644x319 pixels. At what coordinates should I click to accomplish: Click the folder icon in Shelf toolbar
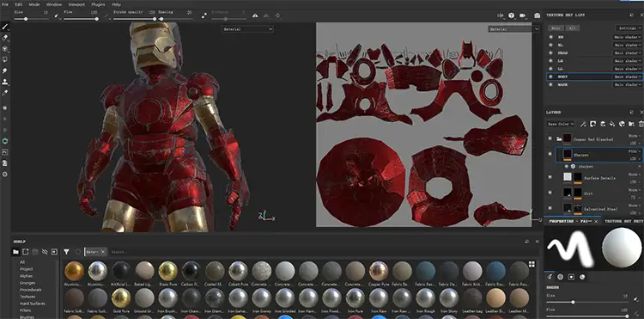[15, 252]
